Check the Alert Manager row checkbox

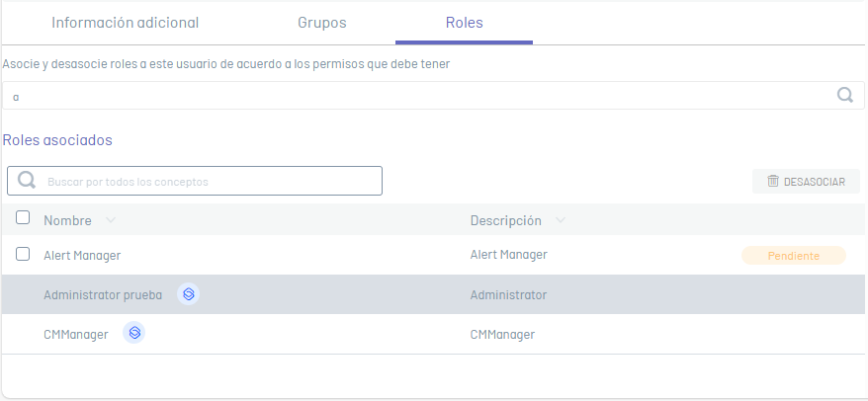pyautogui.click(x=23, y=254)
